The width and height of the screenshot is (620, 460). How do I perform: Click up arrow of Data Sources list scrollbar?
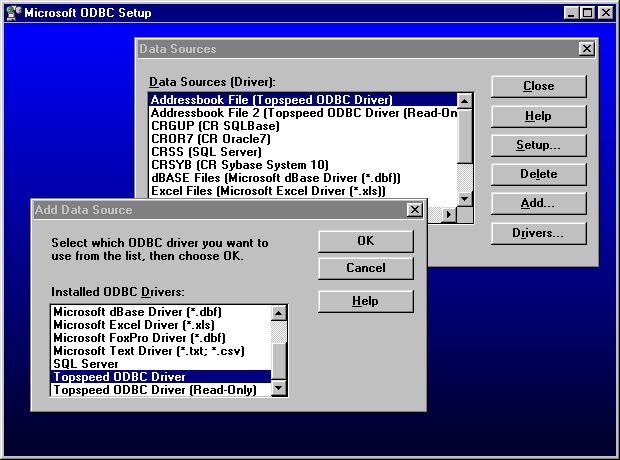click(465, 101)
